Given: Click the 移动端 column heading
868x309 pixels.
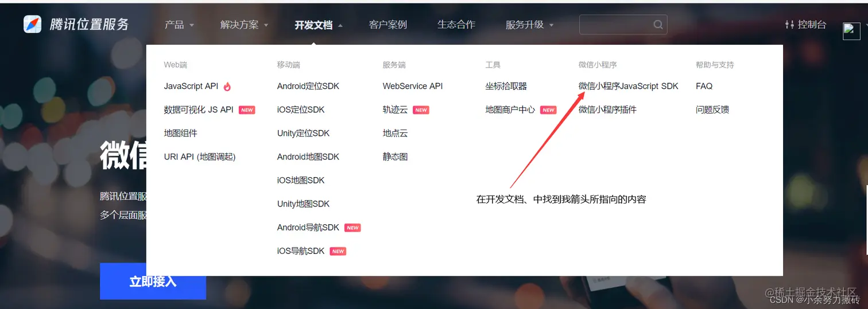Looking at the screenshot, I should (x=288, y=65).
